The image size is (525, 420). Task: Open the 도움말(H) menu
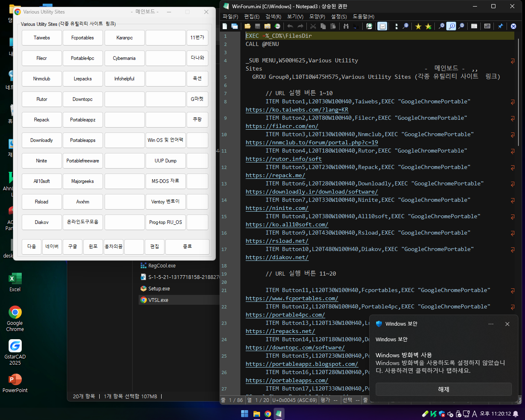click(x=363, y=17)
